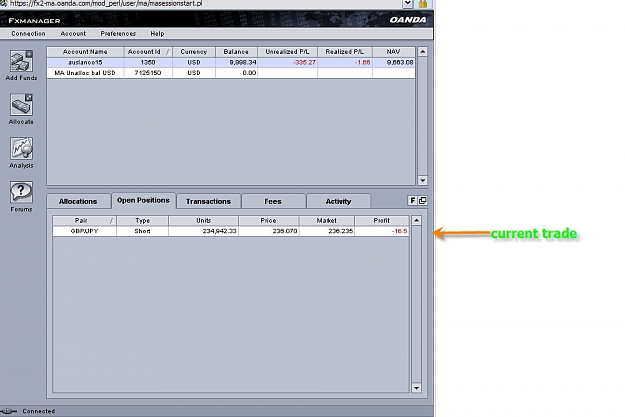The width and height of the screenshot is (625, 417).
Task: Sort positions by Pair column header
Action: pos(85,220)
